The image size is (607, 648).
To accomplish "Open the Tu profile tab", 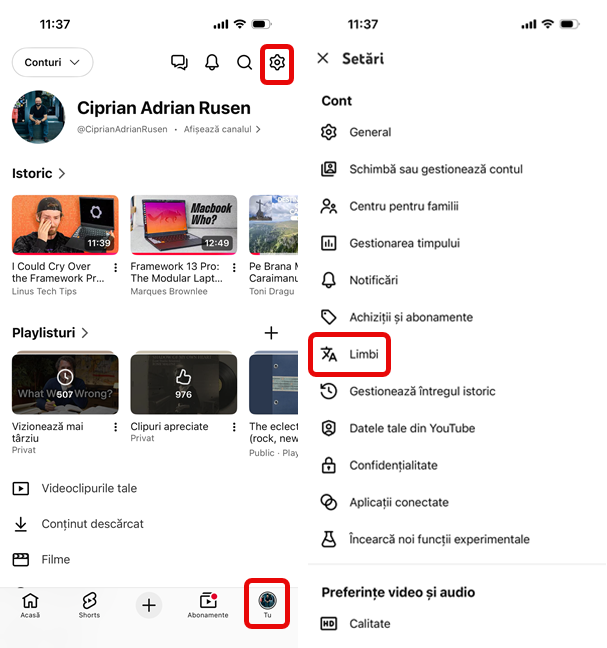I will point(267,604).
